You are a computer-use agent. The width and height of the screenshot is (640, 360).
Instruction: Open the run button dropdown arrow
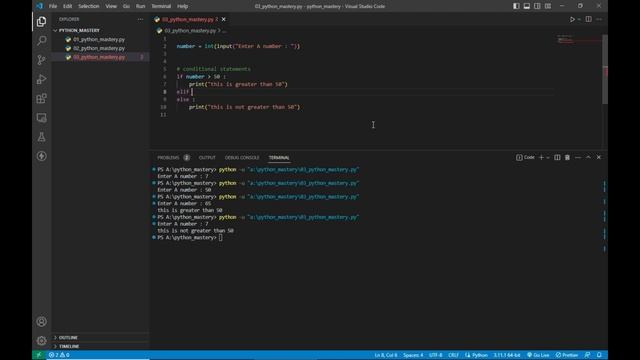pos(579,19)
